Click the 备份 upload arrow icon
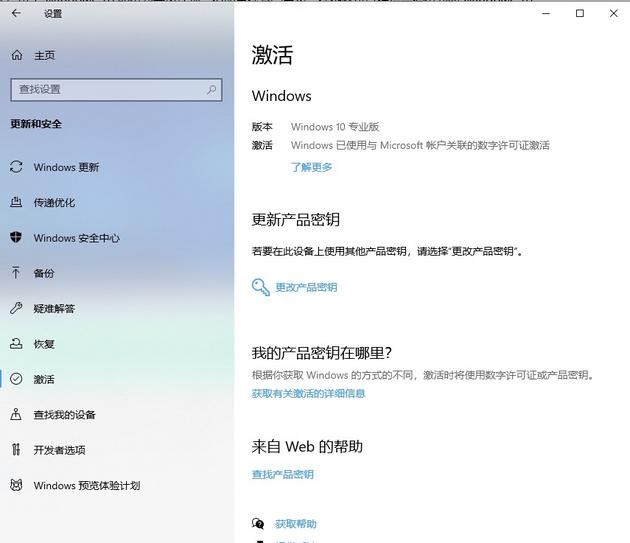Image resolution: width=630 pixels, height=543 pixels. click(16, 273)
